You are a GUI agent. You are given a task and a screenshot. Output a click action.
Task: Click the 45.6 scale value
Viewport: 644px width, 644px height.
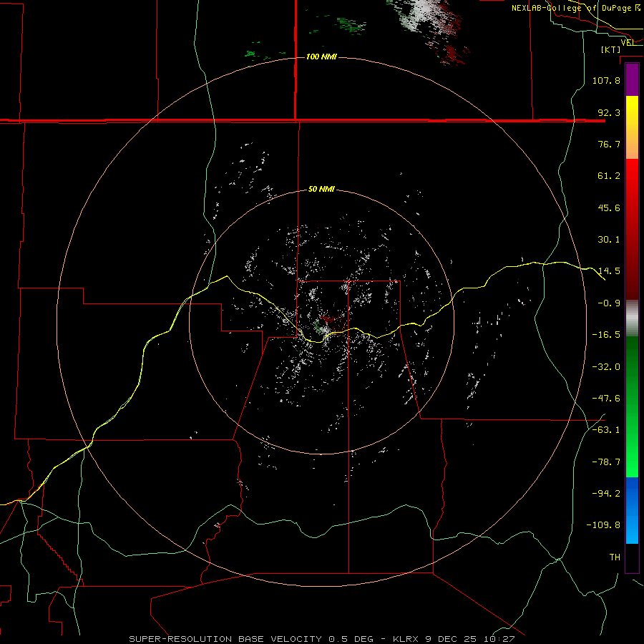[x=609, y=208]
